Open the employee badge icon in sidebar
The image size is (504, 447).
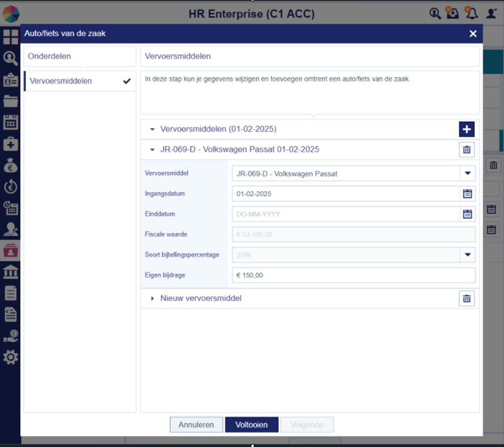point(11,80)
